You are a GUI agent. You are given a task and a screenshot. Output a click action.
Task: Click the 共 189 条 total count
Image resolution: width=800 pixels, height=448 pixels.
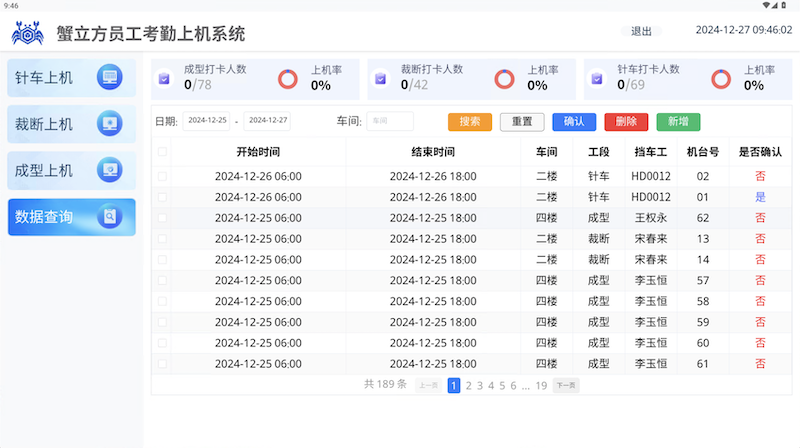click(x=385, y=384)
